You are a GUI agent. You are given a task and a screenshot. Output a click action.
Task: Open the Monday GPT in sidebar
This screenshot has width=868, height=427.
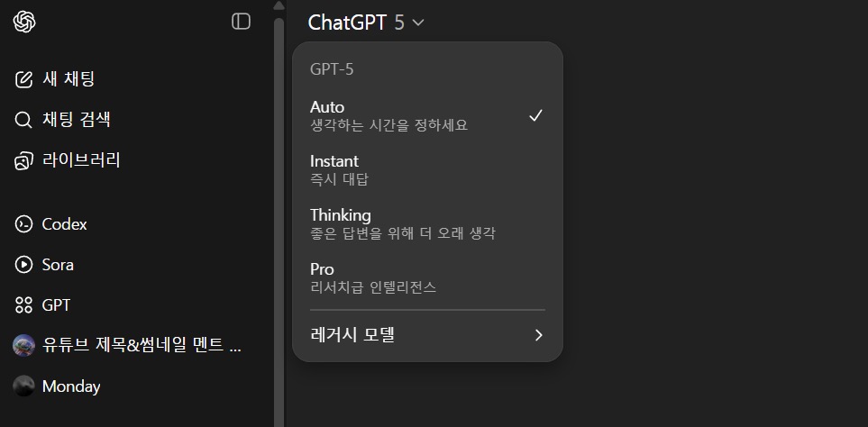[x=71, y=386]
